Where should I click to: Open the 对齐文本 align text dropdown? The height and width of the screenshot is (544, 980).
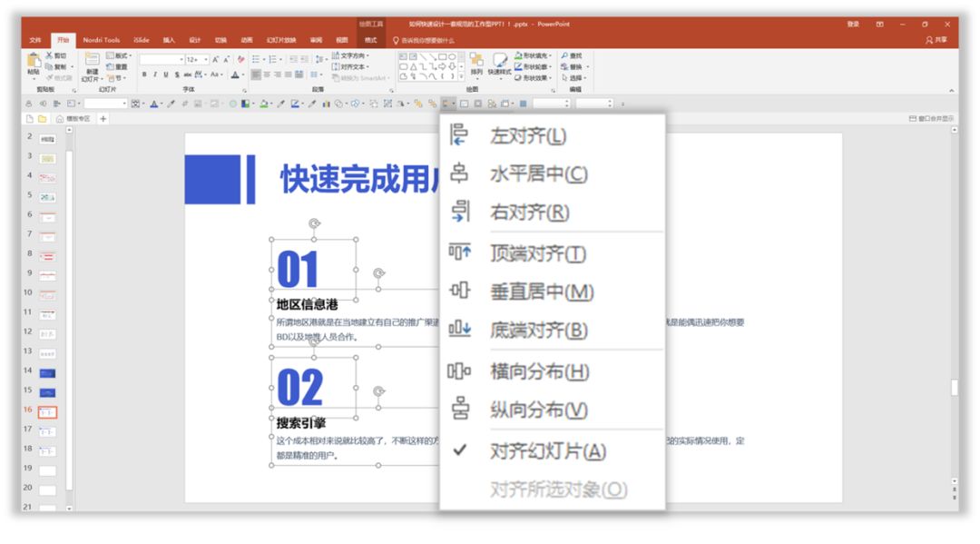[x=350, y=66]
